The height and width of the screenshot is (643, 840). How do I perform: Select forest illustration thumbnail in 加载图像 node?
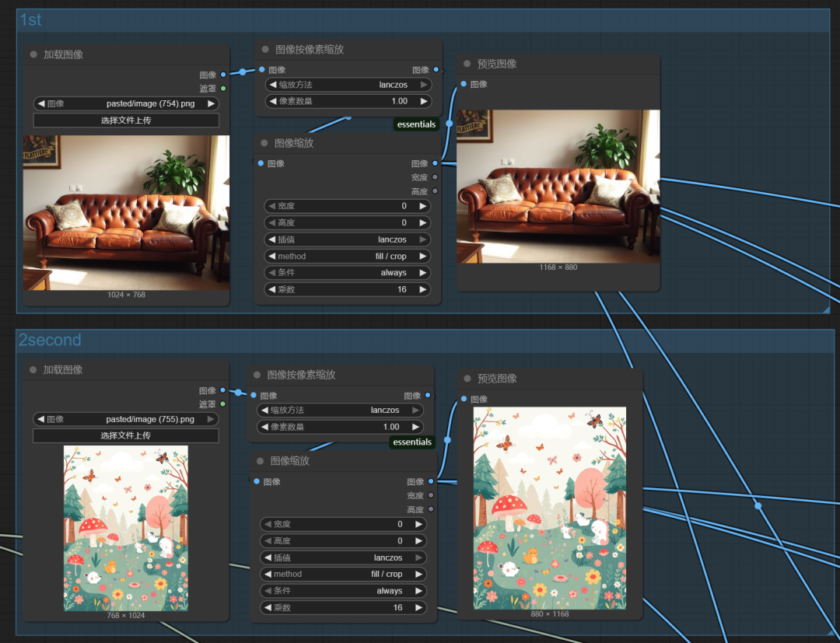(126, 528)
